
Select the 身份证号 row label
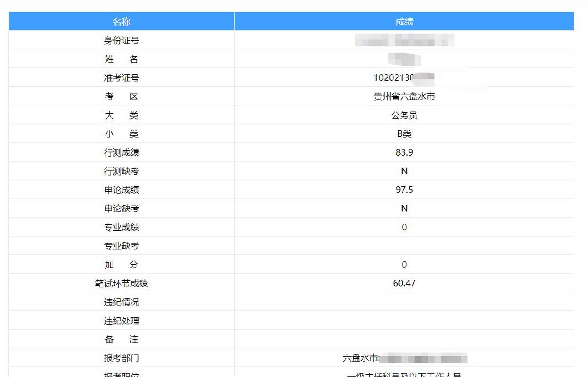pos(122,40)
